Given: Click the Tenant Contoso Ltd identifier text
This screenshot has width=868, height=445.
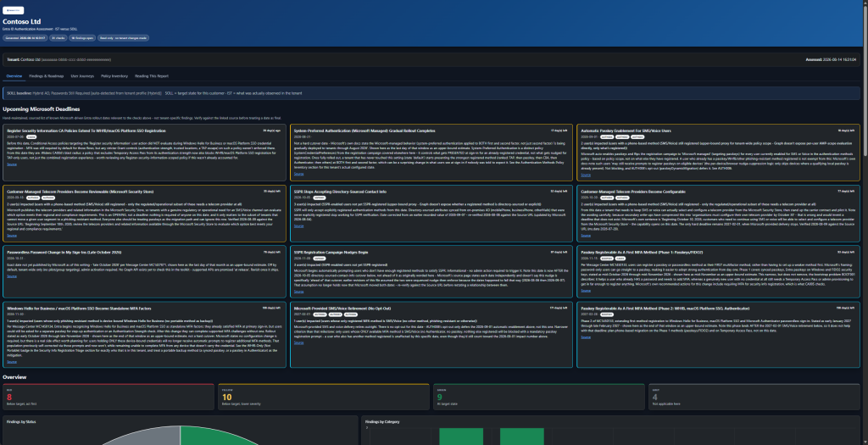Looking at the screenshot, I should 59,59.
